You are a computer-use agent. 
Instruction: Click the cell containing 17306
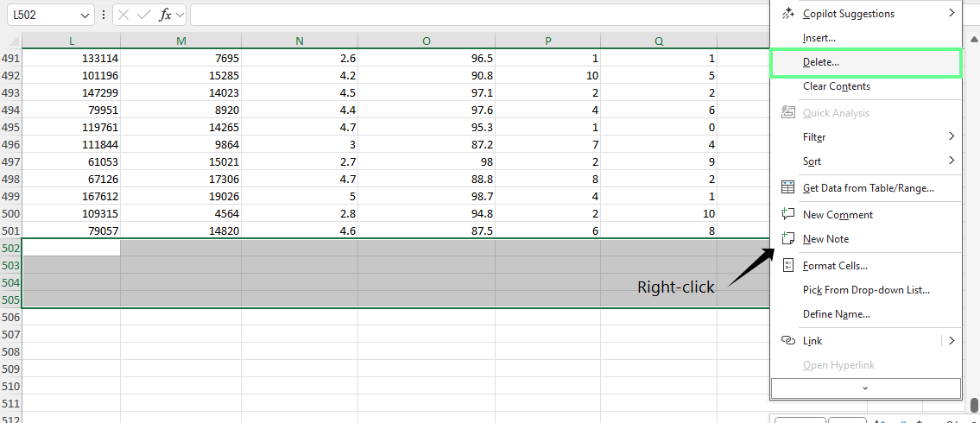180,180
